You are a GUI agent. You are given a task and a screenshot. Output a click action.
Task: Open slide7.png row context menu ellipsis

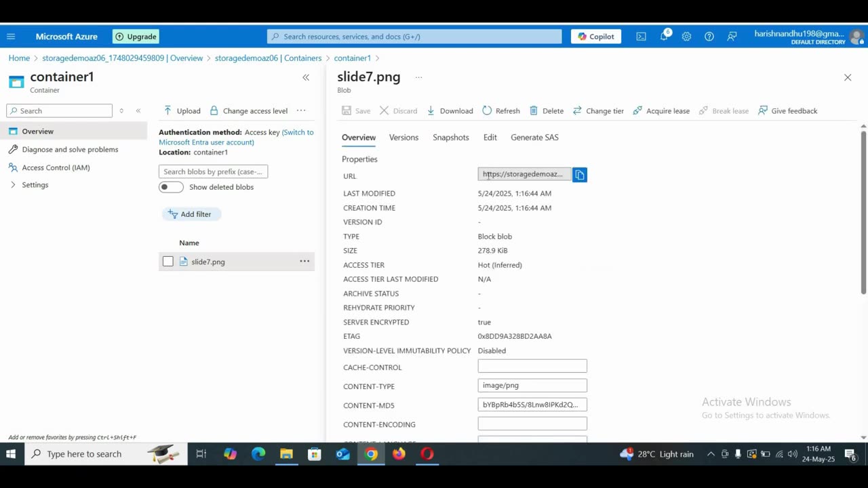(304, 262)
